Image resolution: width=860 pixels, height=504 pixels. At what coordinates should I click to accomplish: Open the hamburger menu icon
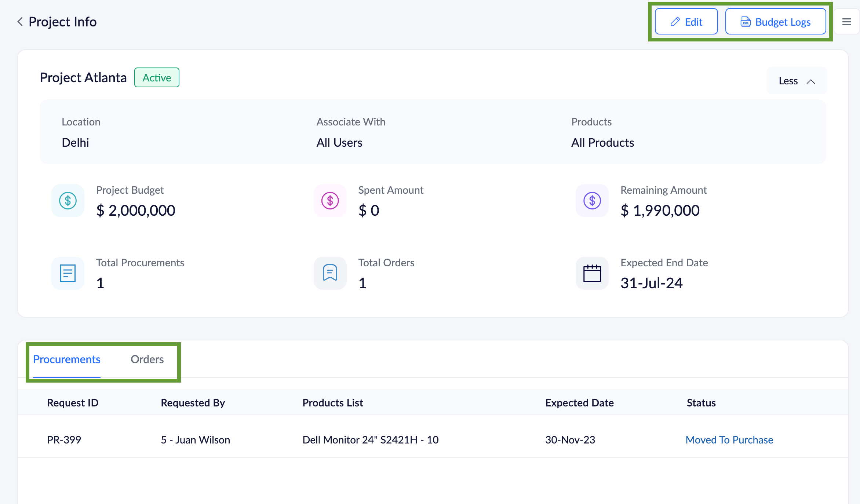(x=846, y=22)
